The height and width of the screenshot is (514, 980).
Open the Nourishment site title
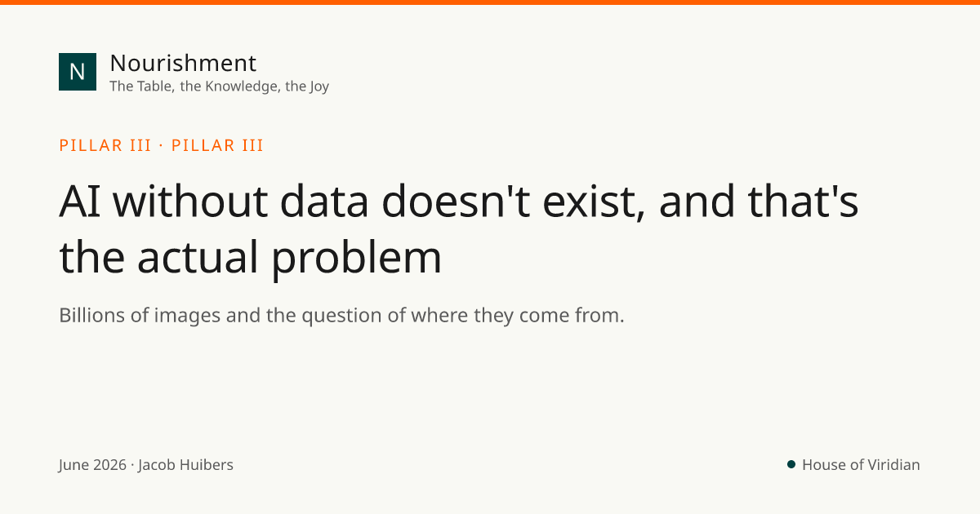pyautogui.click(x=183, y=63)
